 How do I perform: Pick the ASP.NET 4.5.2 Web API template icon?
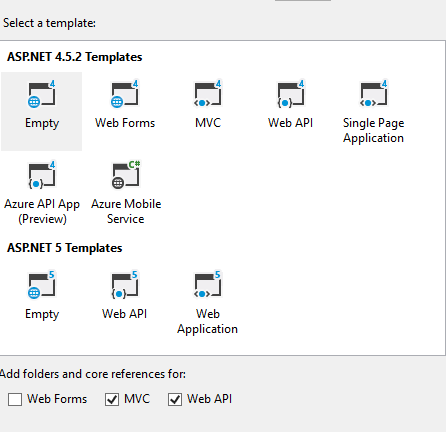[x=291, y=94]
